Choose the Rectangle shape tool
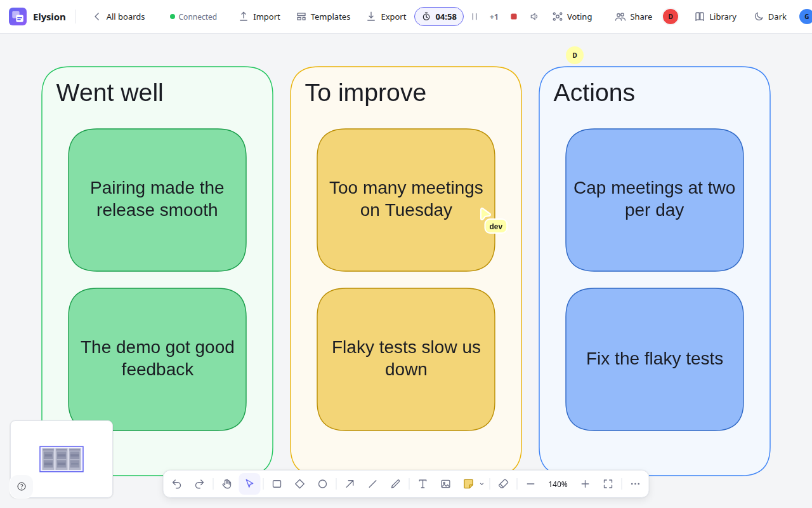 [x=277, y=484]
